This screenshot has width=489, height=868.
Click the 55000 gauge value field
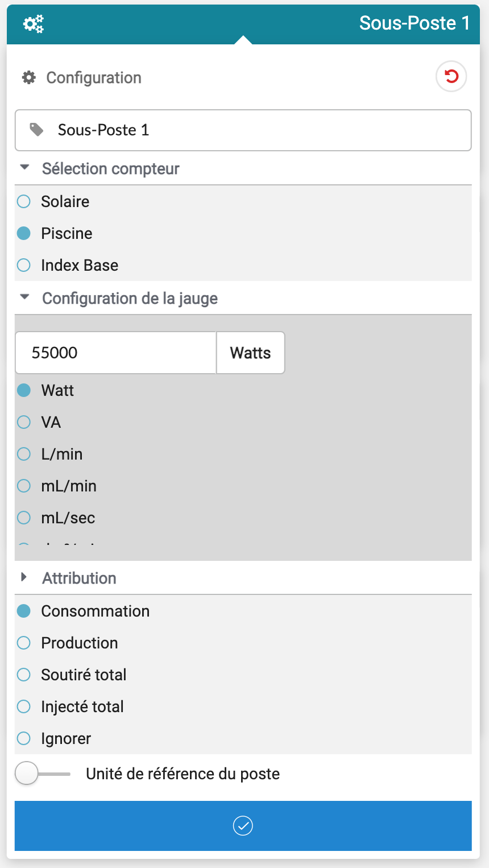coord(115,353)
